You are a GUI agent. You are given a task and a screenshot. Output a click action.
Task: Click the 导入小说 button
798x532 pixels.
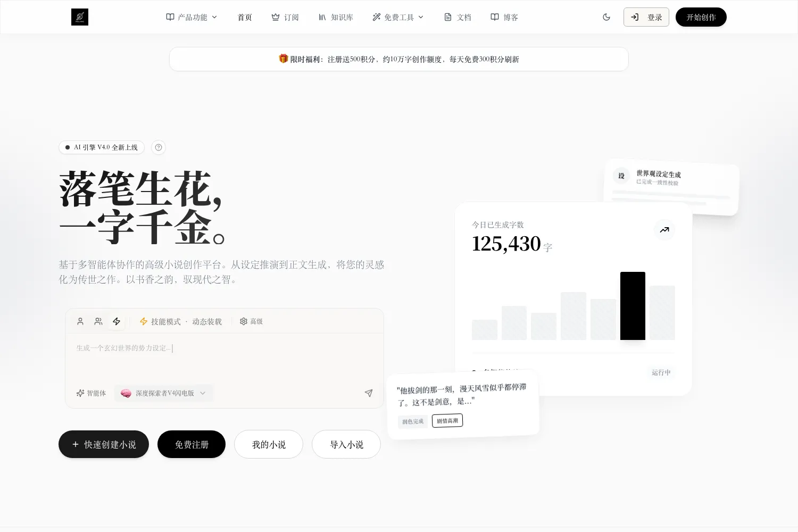coord(346,444)
